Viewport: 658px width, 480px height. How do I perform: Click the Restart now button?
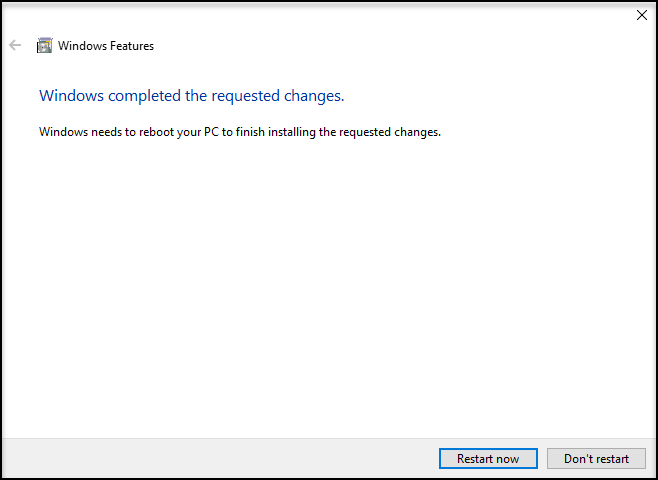click(x=488, y=459)
